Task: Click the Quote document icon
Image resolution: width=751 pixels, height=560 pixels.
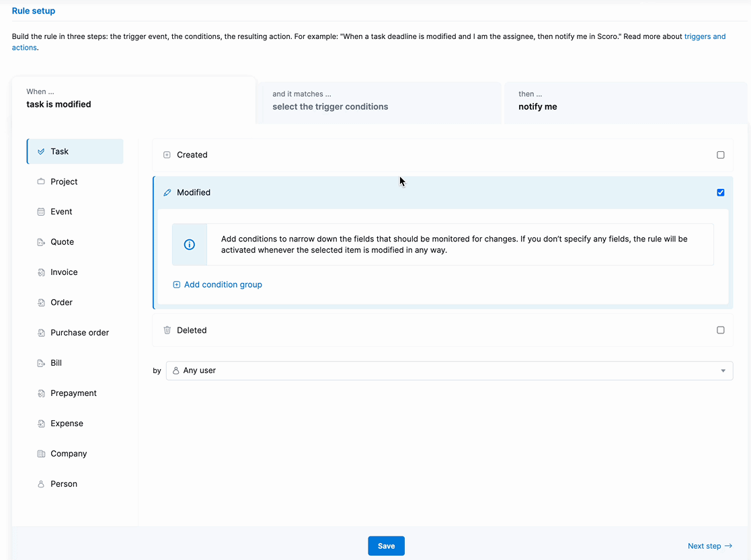Action: [41, 242]
